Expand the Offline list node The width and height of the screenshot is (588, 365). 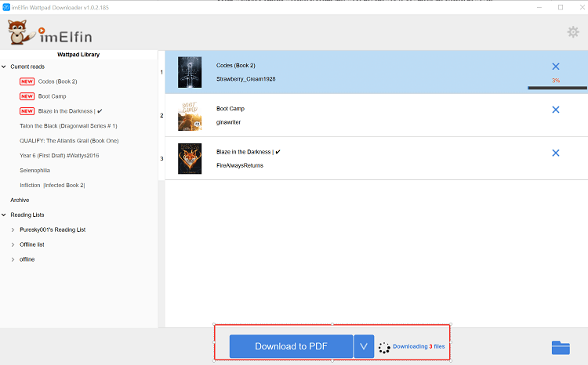(13, 244)
